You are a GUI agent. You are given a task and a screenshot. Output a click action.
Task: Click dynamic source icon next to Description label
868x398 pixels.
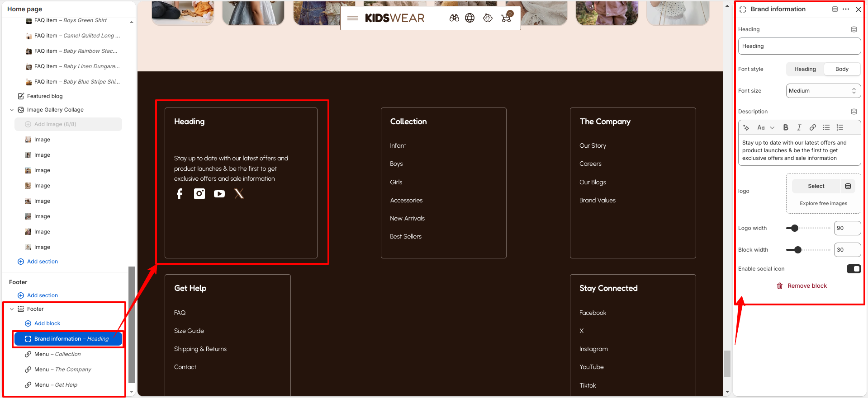(854, 112)
